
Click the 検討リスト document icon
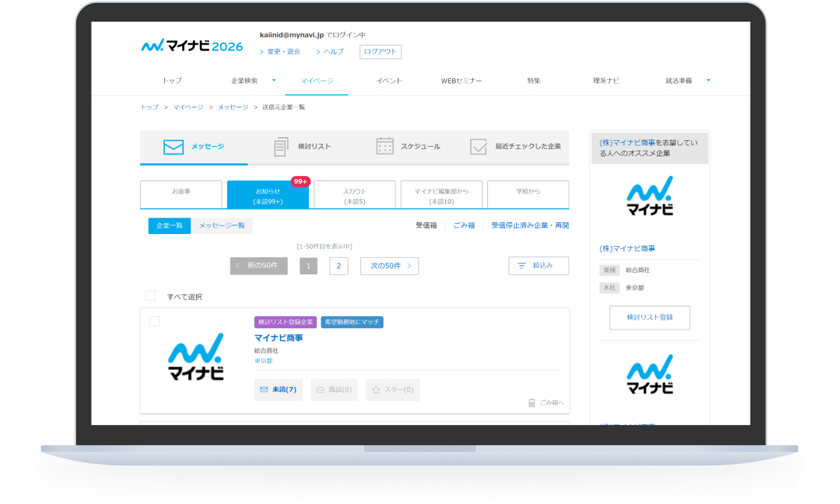[x=280, y=147]
